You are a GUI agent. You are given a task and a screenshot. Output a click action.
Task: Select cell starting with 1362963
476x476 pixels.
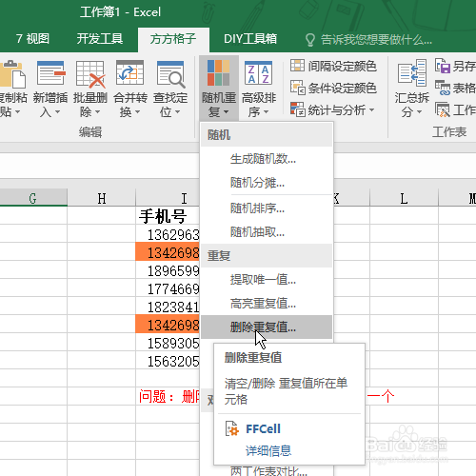(x=168, y=234)
